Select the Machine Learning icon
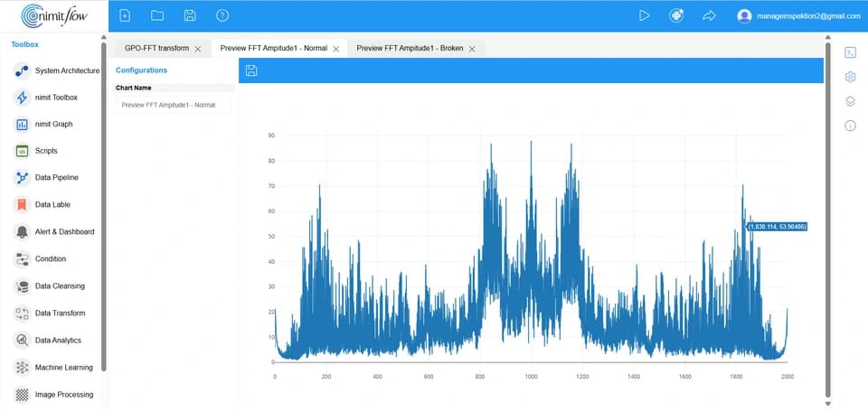868x412 pixels. coord(22,367)
